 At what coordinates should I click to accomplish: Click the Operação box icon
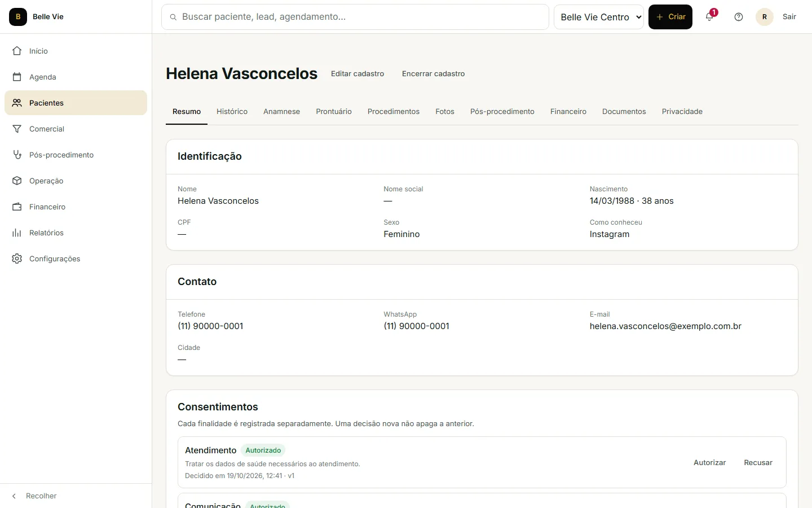tap(17, 181)
